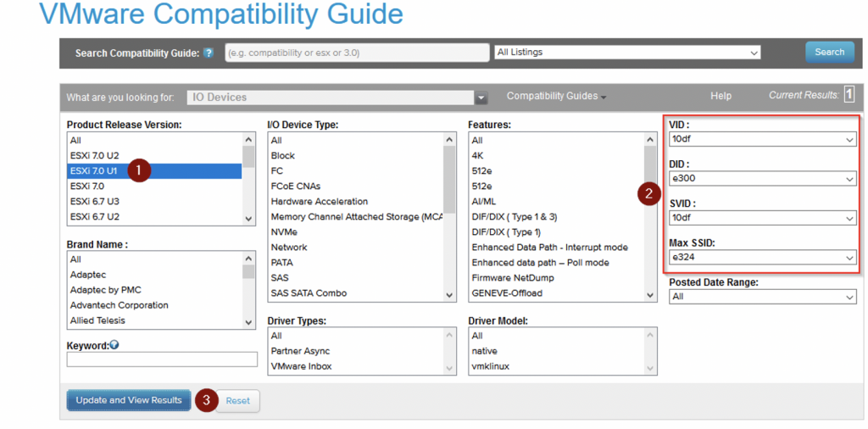Click down arrow of Driver Model scrollbar
The width and height of the screenshot is (868, 429).
(650, 368)
